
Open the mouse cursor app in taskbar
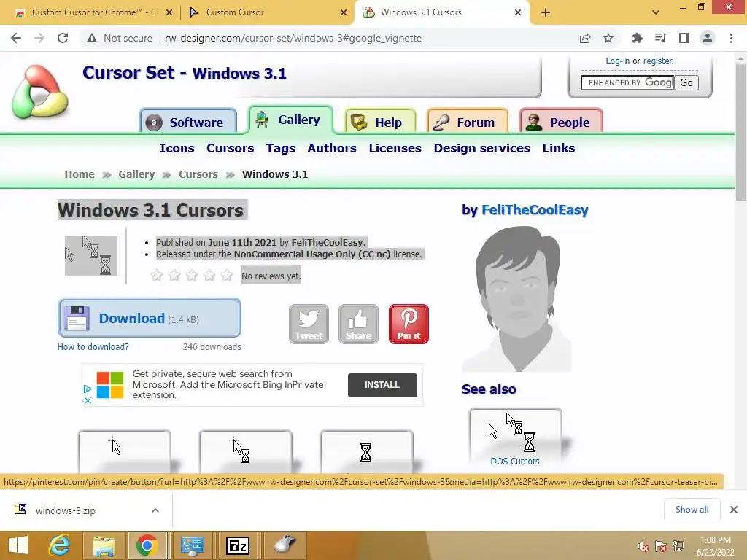pos(284,545)
